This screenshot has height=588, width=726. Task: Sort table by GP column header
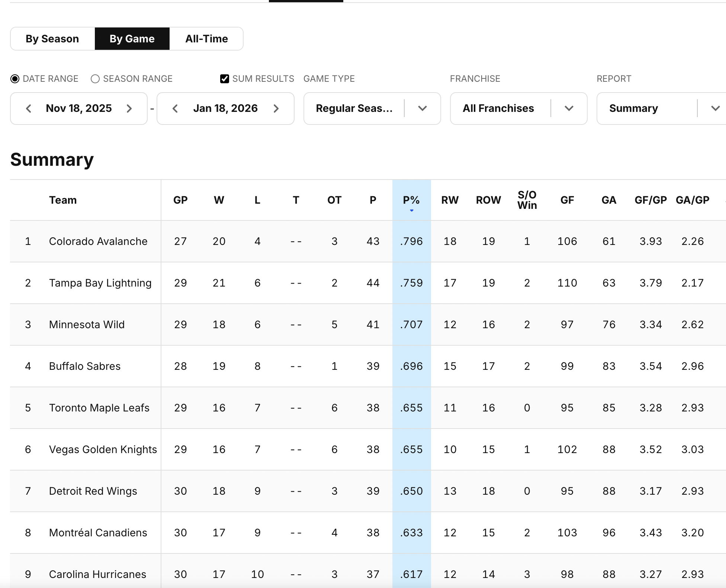point(180,200)
